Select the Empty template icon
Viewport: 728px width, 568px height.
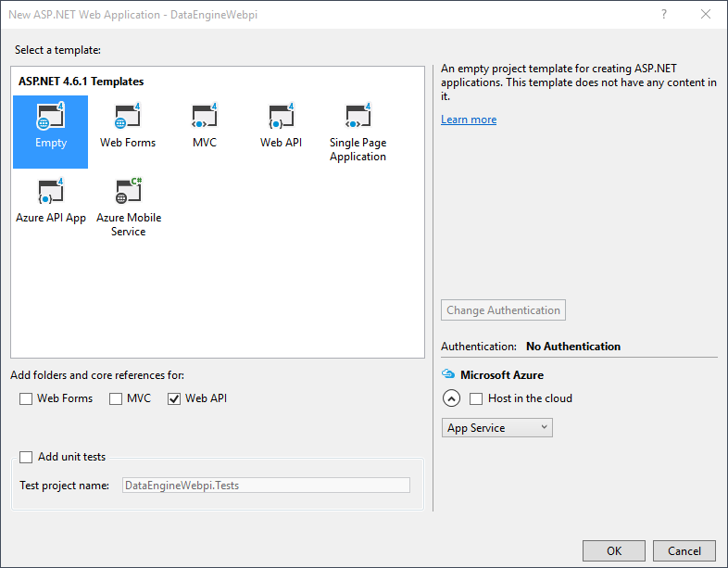(50, 117)
